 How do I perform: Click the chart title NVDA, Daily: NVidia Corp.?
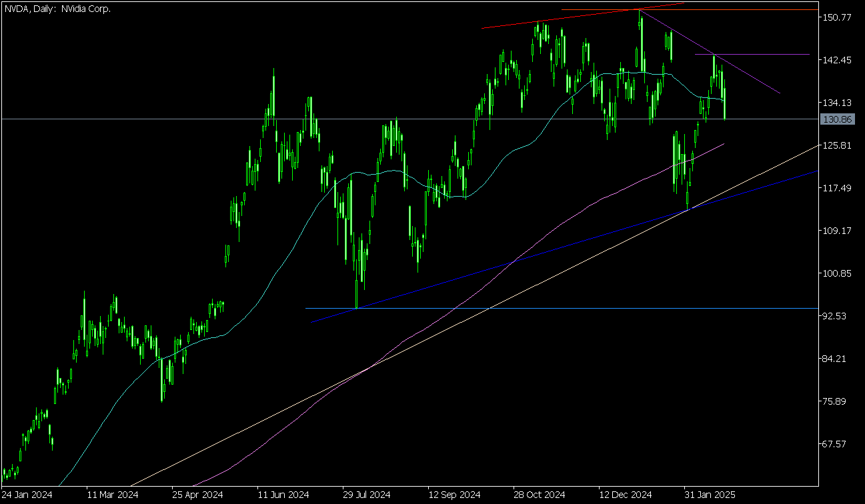[x=57, y=9]
